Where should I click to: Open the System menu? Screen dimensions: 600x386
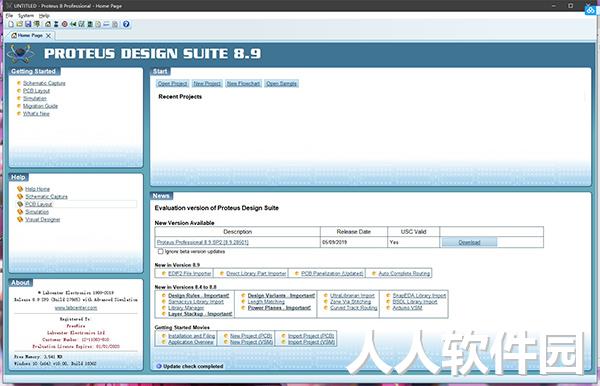[x=26, y=16]
